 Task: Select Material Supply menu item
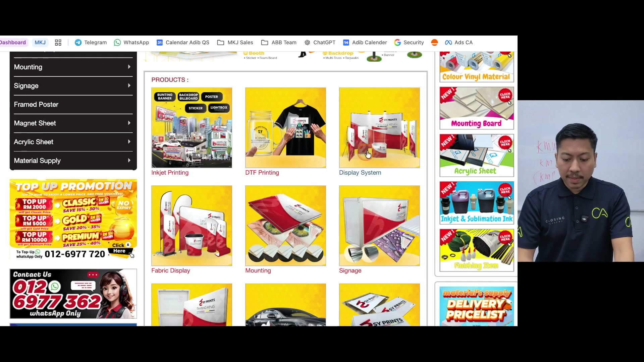[73, 161]
